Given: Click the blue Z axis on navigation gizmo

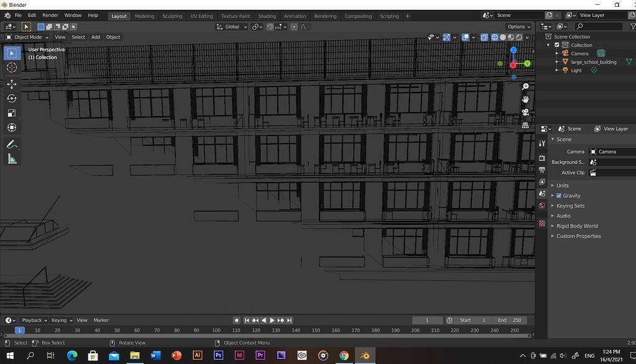Looking at the screenshot, I should 514,50.
